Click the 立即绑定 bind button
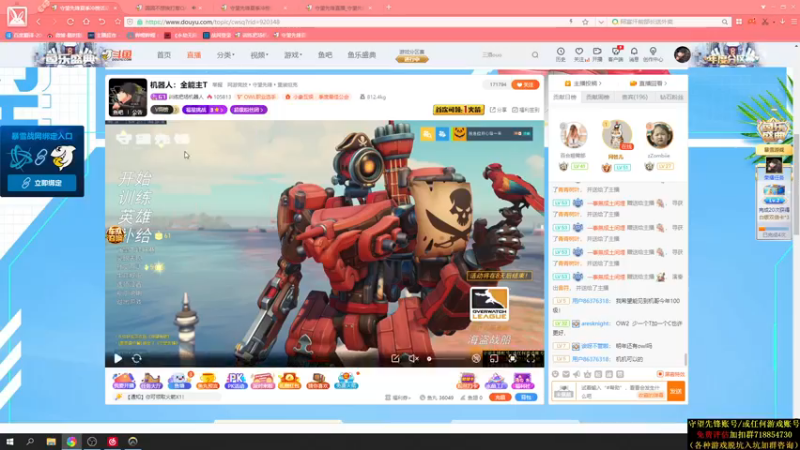The width and height of the screenshot is (800, 450). click(x=42, y=183)
